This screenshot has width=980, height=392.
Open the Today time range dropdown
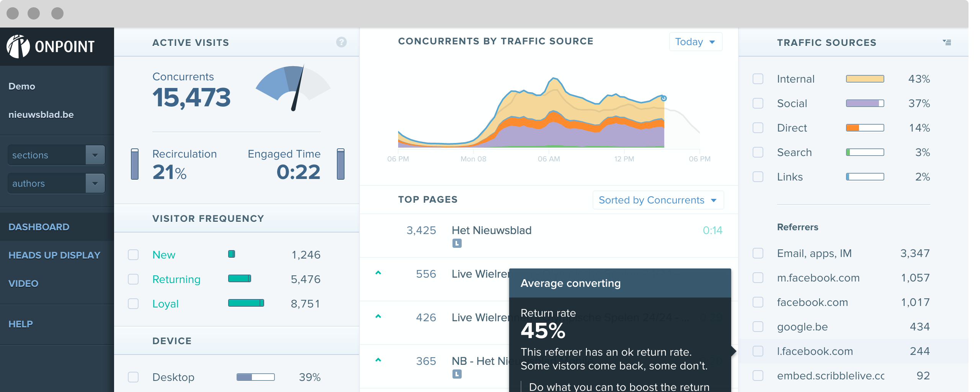coord(695,42)
